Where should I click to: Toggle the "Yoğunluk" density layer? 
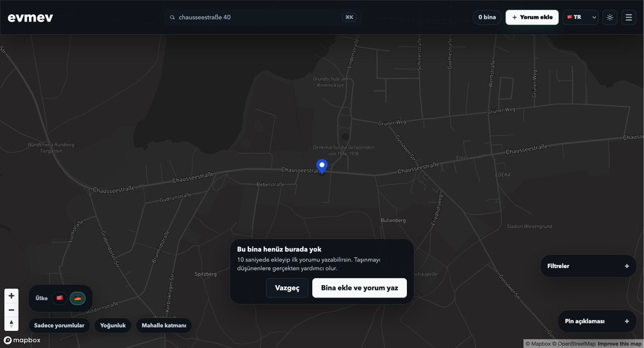[113, 325]
